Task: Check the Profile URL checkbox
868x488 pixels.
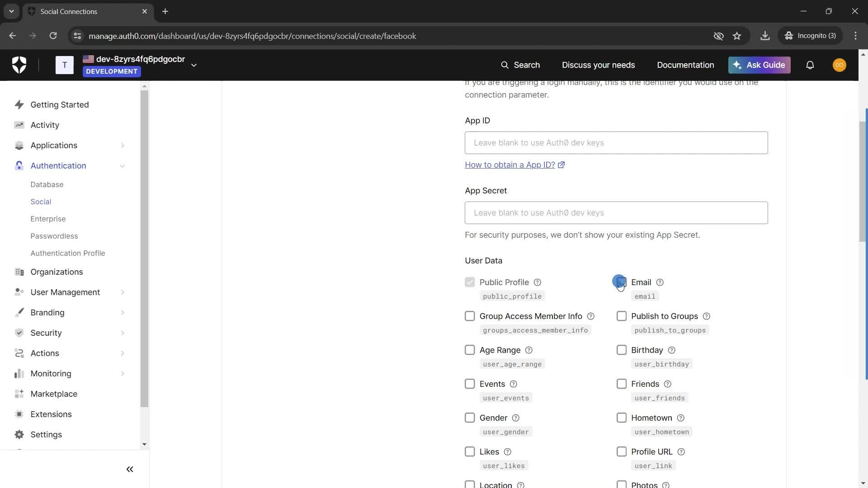Action: tap(622, 452)
